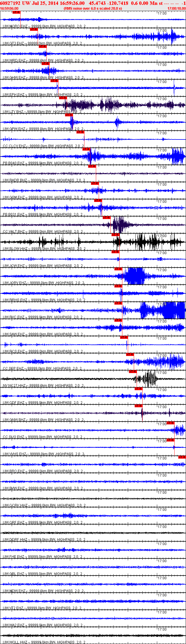Click the 'UW.CRF EHZ' station label

tap(13, 523)
